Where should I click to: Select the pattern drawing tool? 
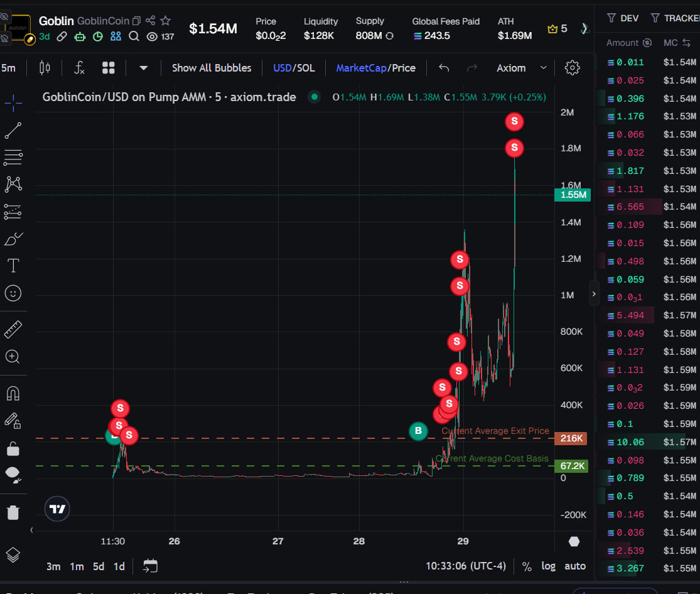tap(13, 185)
